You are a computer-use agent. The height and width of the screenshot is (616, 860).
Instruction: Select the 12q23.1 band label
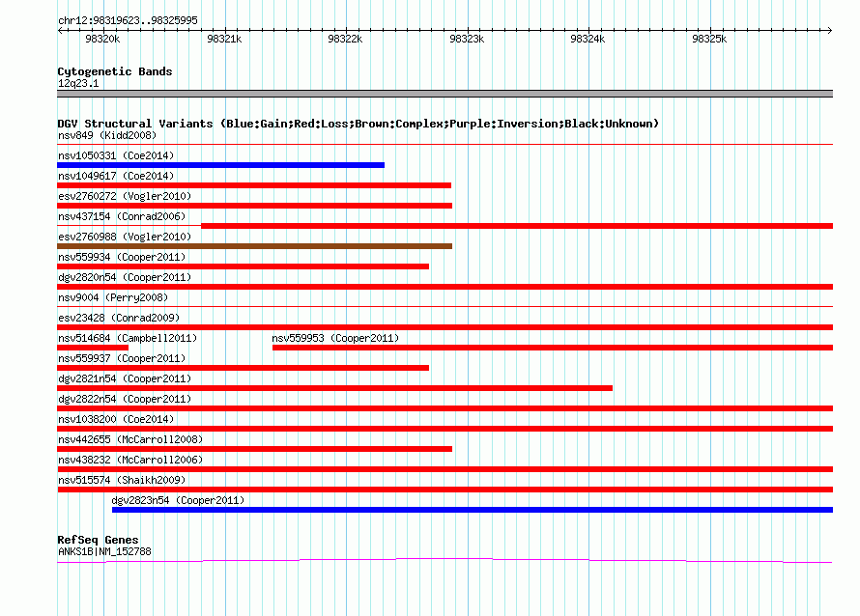[78, 83]
